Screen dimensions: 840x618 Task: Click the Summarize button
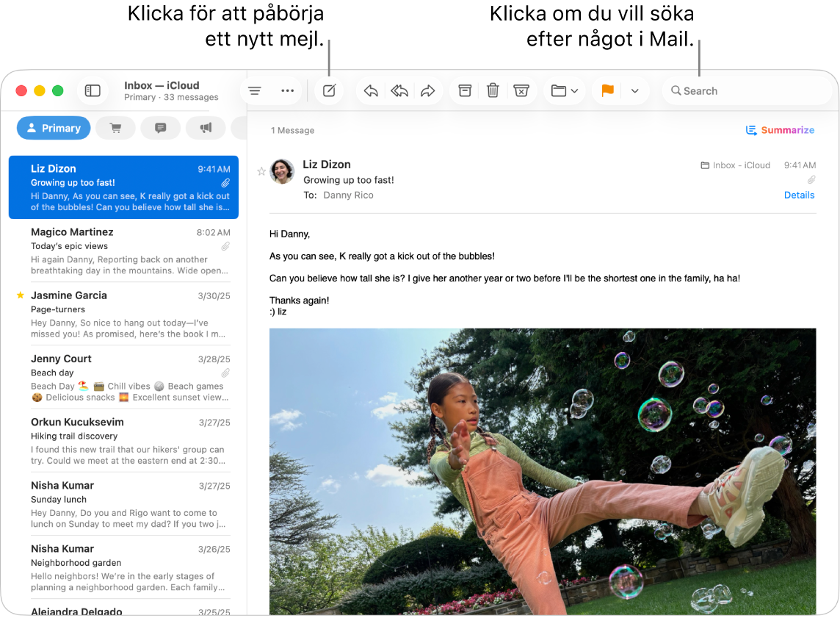[781, 129]
